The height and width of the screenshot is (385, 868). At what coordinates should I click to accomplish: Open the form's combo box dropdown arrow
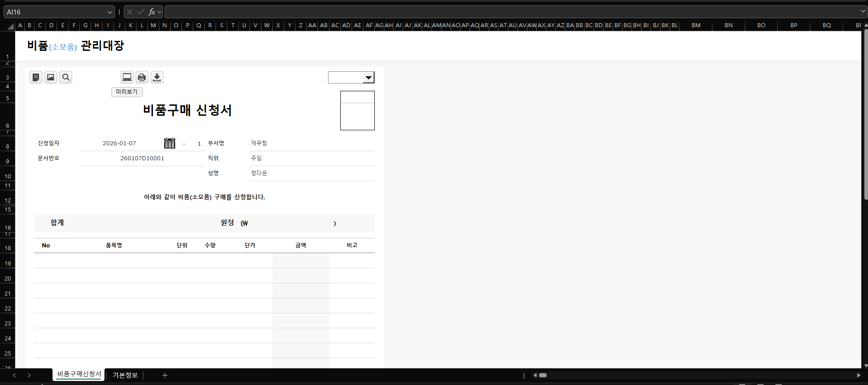tap(368, 78)
